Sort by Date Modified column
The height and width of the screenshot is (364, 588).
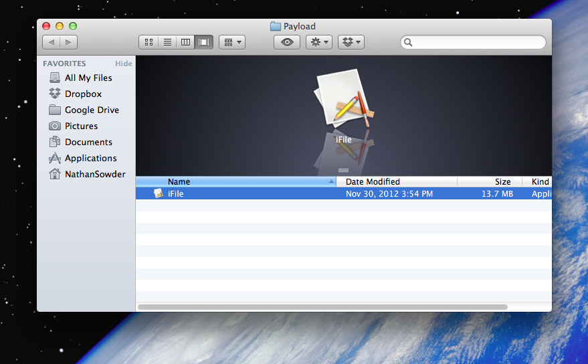(x=397, y=181)
